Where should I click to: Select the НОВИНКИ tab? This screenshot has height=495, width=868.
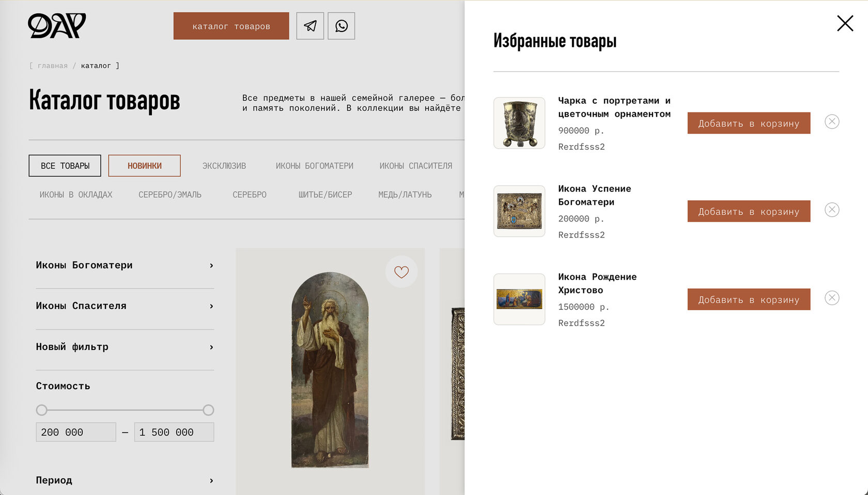tap(145, 166)
